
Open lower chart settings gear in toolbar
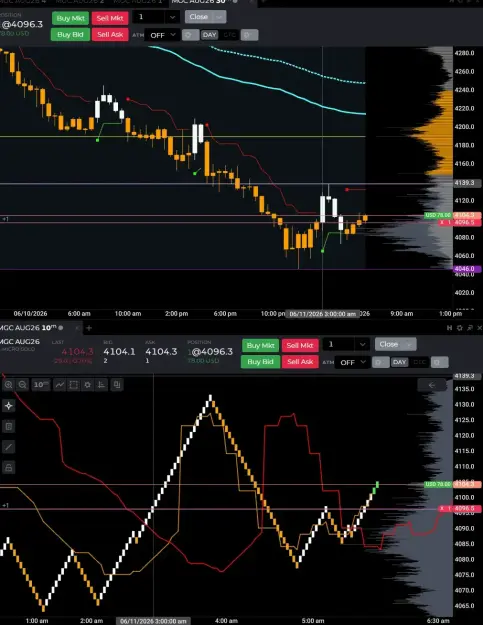coord(88,385)
